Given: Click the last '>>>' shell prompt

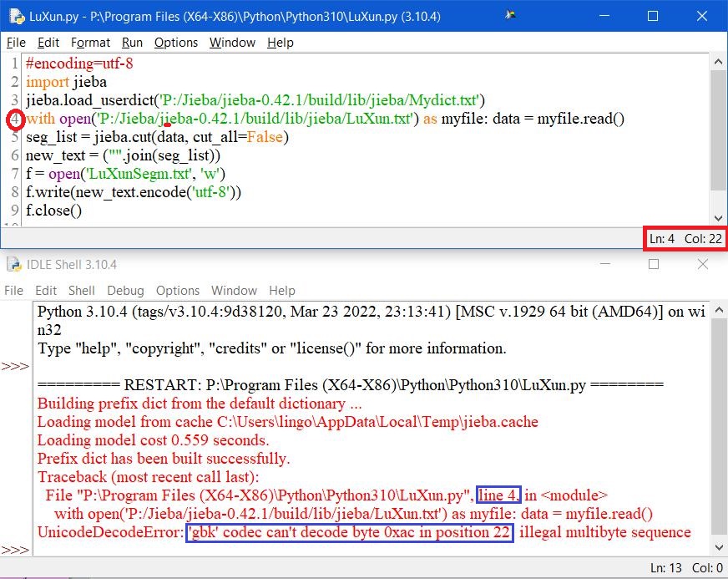Looking at the screenshot, I should (15, 551).
